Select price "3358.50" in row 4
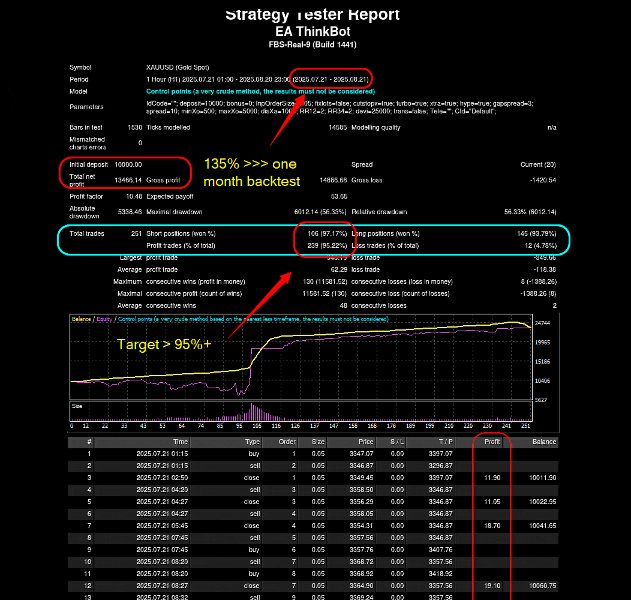This screenshot has height=600, width=631. (361, 490)
